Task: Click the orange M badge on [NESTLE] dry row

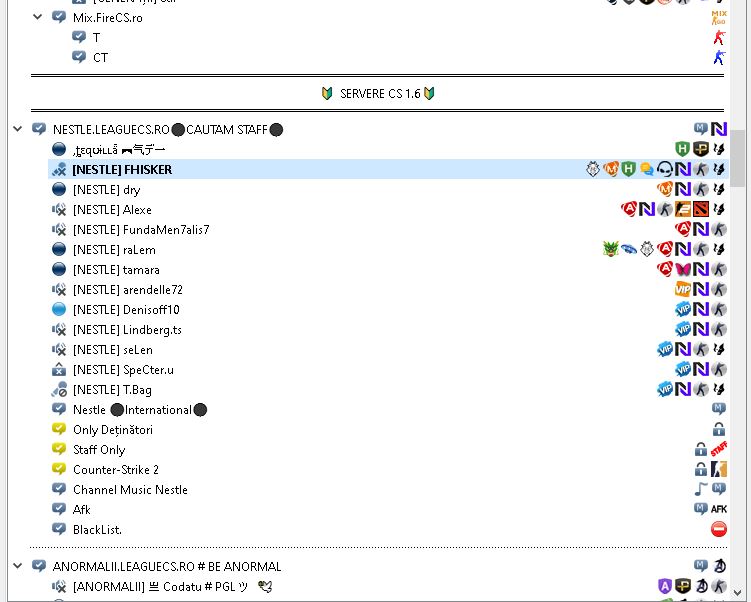Action: (x=665, y=189)
